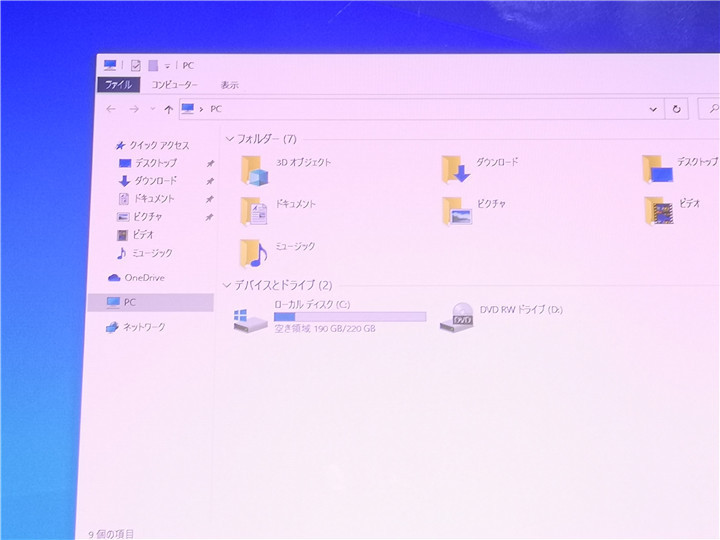Refresh the current folder view
This screenshot has height=540, width=720.
[x=676, y=109]
